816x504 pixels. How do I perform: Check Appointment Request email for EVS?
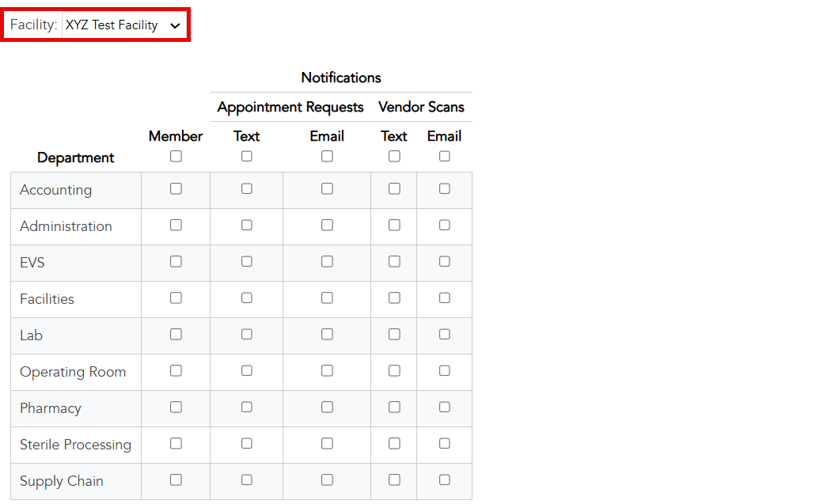pyautogui.click(x=327, y=261)
